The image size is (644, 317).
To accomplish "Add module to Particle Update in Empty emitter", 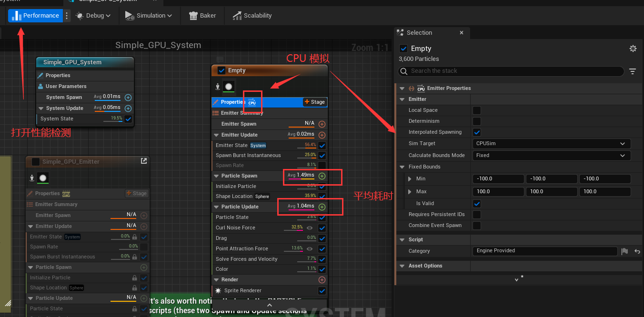I will pos(322,207).
